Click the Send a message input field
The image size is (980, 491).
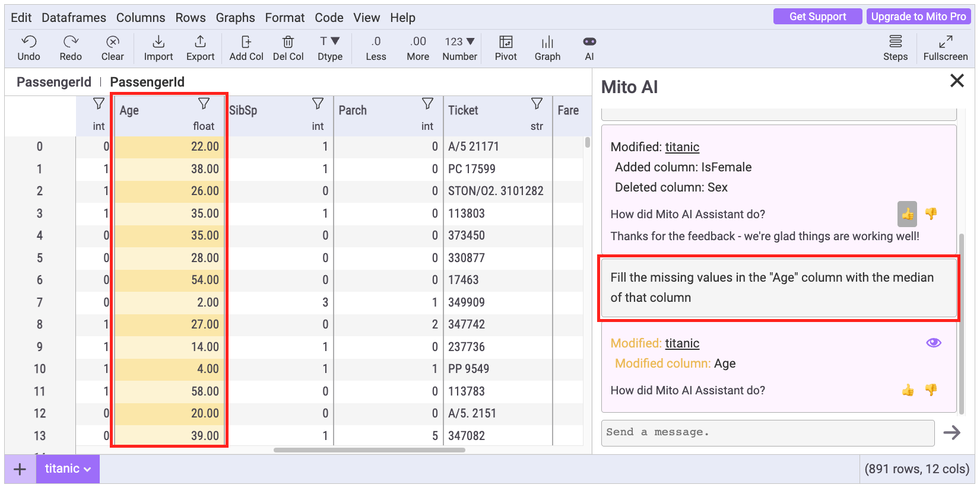click(x=767, y=432)
